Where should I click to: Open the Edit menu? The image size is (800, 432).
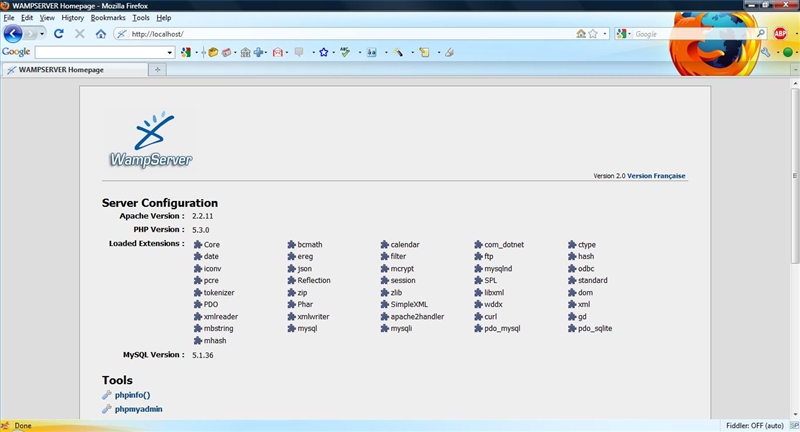[x=27, y=17]
